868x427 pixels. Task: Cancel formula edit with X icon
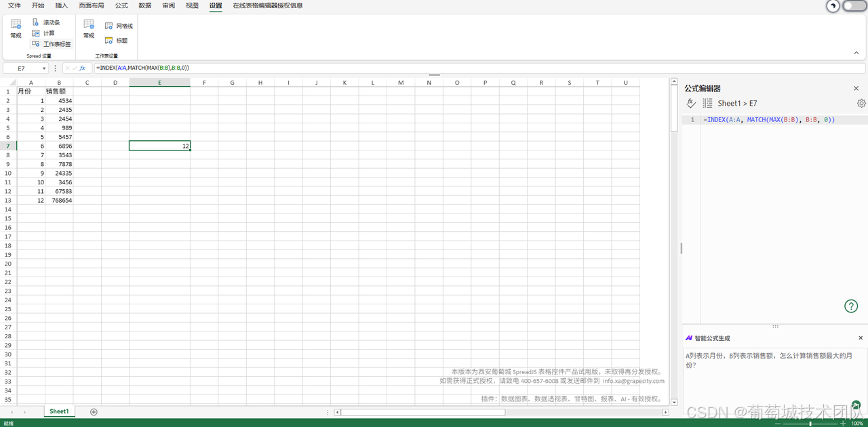[x=68, y=68]
